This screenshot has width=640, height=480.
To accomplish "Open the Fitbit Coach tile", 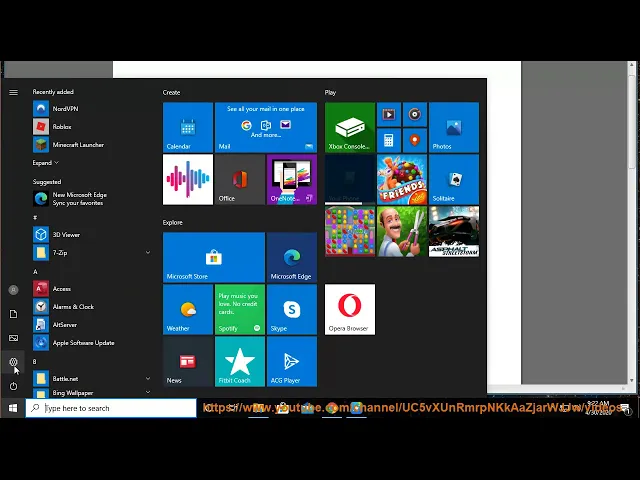I will point(240,362).
